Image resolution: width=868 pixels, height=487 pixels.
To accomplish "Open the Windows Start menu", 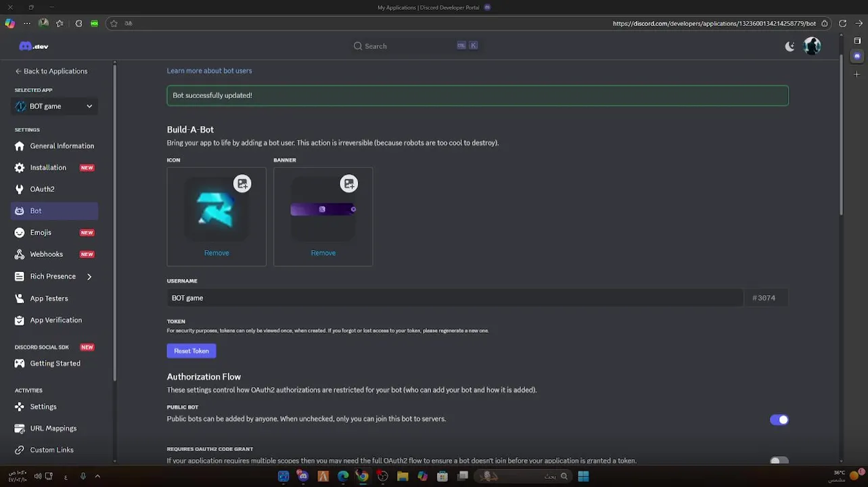I will (x=583, y=476).
